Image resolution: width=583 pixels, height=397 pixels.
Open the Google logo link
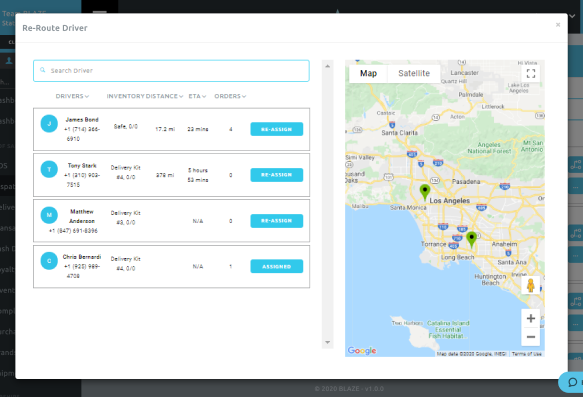(362, 351)
